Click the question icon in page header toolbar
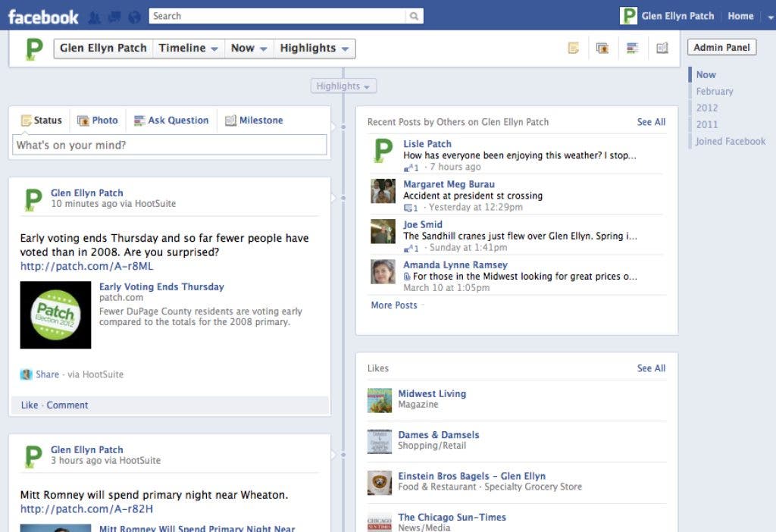776x532 pixels. click(632, 48)
